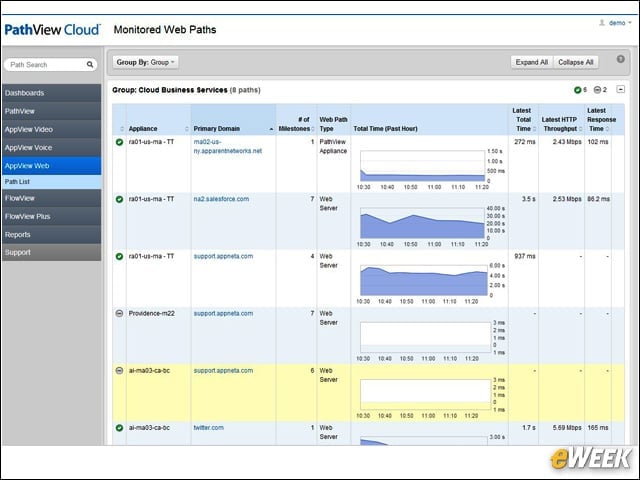
Task: Open na2.salesforce.com domain link
Action: click(221, 199)
